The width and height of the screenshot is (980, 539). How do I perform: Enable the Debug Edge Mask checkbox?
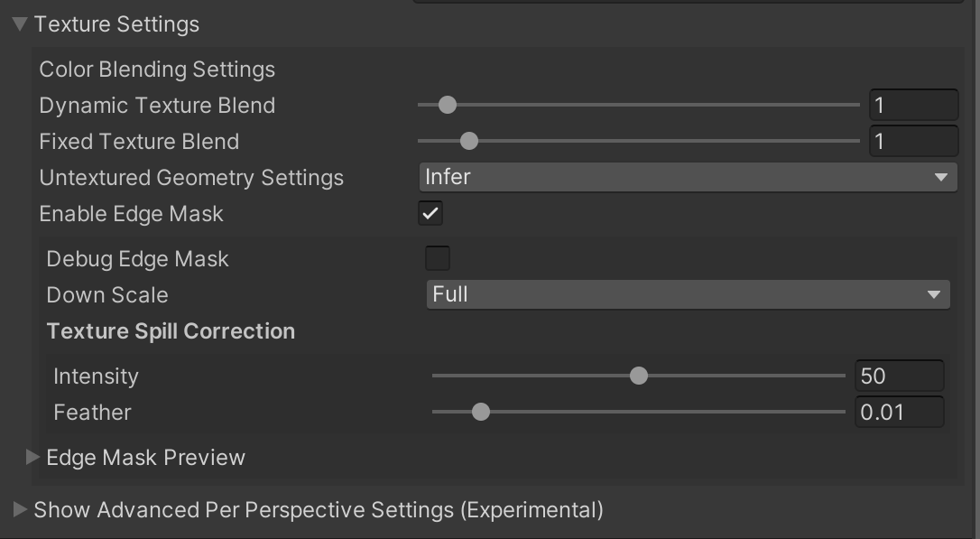click(438, 258)
